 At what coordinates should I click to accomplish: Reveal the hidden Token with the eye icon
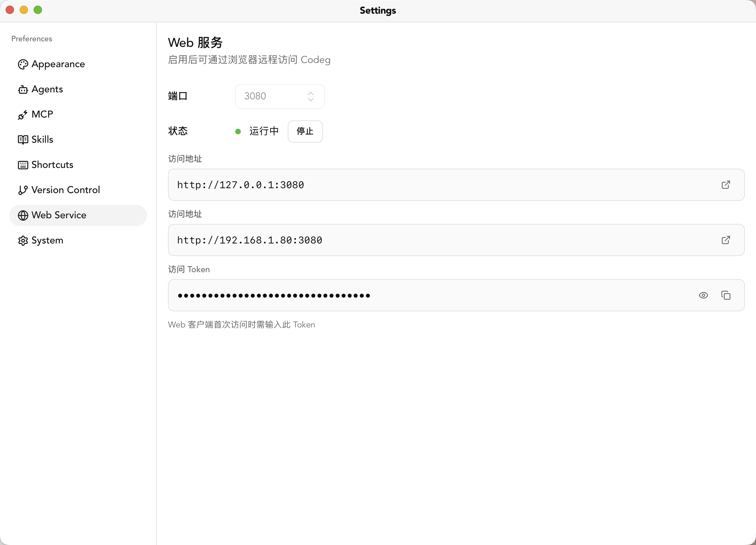coord(703,295)
